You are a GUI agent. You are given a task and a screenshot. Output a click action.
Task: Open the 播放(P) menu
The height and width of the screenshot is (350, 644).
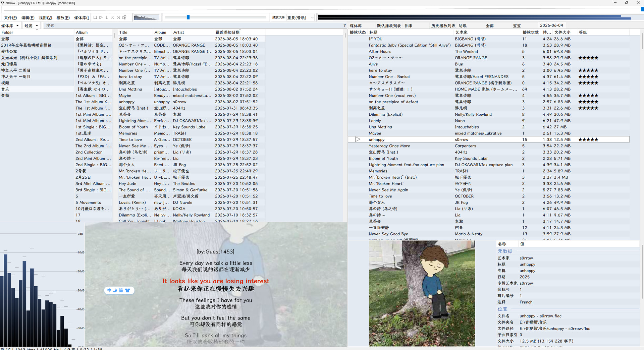click(63, 18)
